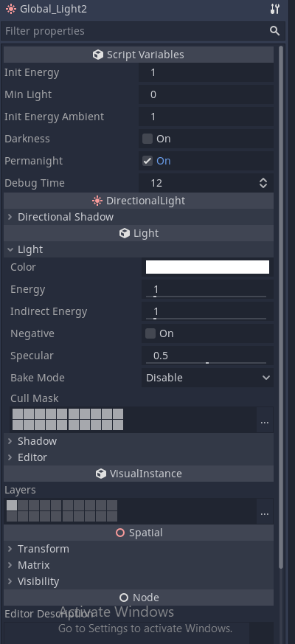Screen dimensions: 295x644
Task: Expand the Transform section
Action: [x=139, y=549]
